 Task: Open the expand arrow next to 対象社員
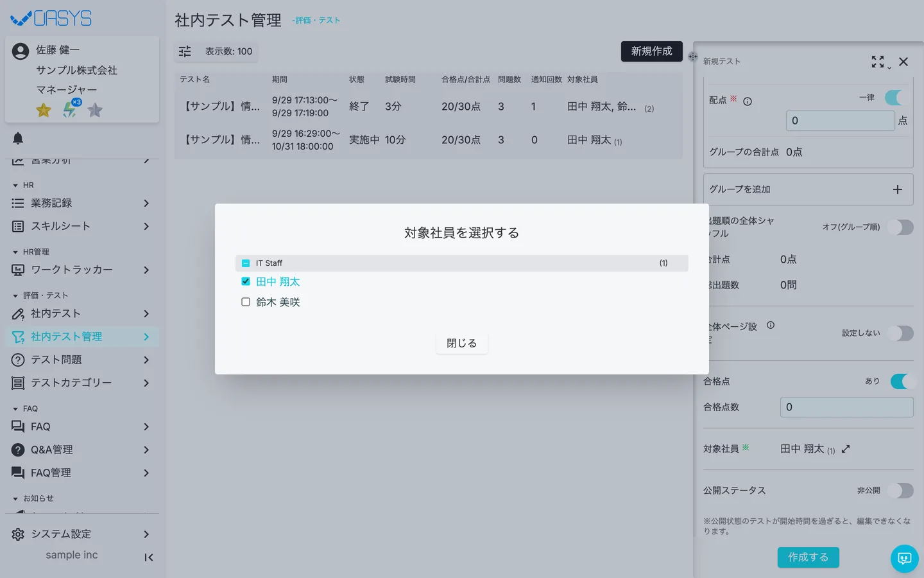[x=846, y=449]
